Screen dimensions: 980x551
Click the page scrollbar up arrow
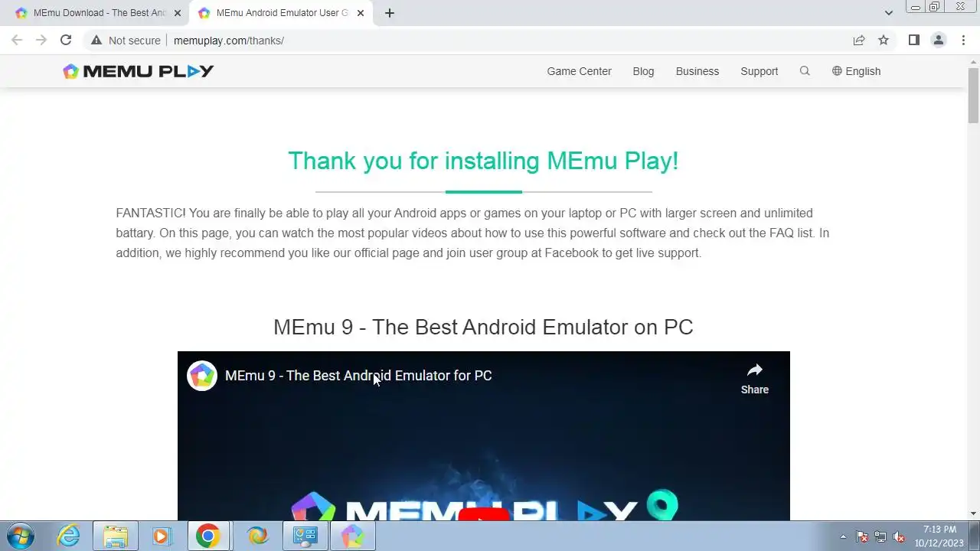973,61
